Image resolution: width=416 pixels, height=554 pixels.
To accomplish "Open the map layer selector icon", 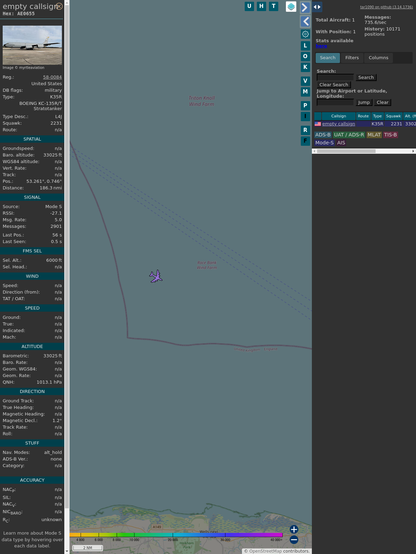I will tap(291, 6).
